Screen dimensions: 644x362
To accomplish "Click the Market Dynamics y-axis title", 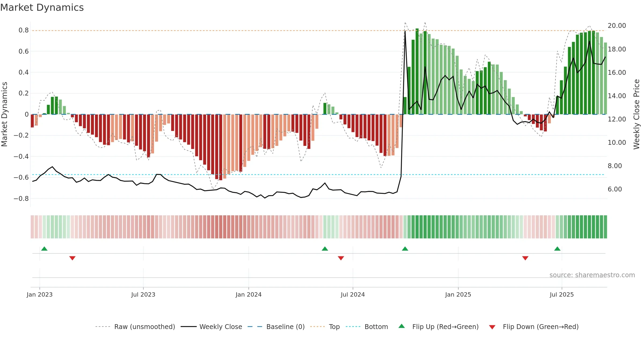I will pos(4,114).
